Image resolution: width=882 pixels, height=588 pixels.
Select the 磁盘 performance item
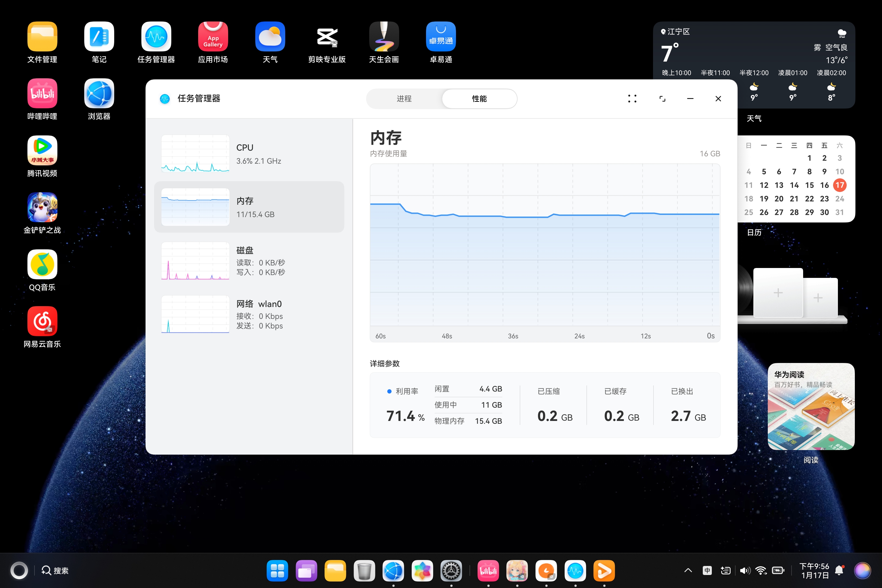[249, 261]
